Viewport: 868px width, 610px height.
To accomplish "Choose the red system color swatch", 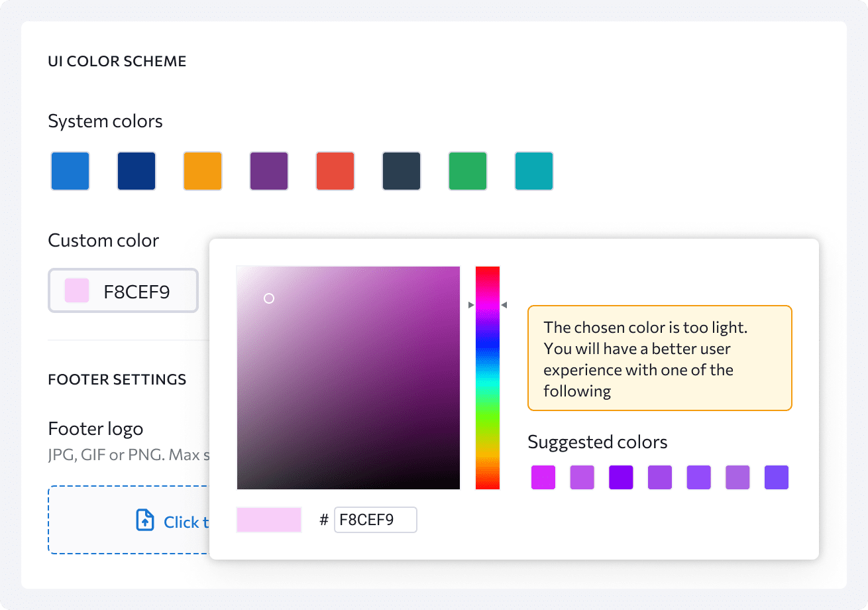I will coord(335,171).
